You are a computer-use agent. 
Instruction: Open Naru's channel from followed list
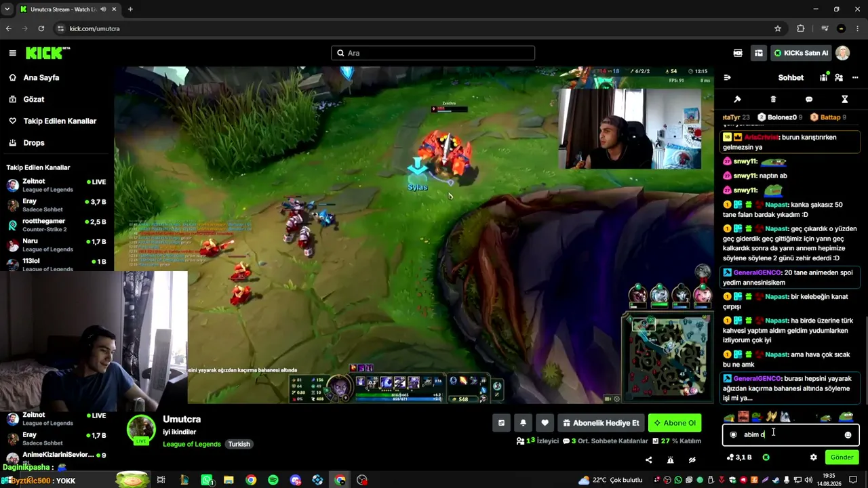pyautogui.click(x=57, y=245)
